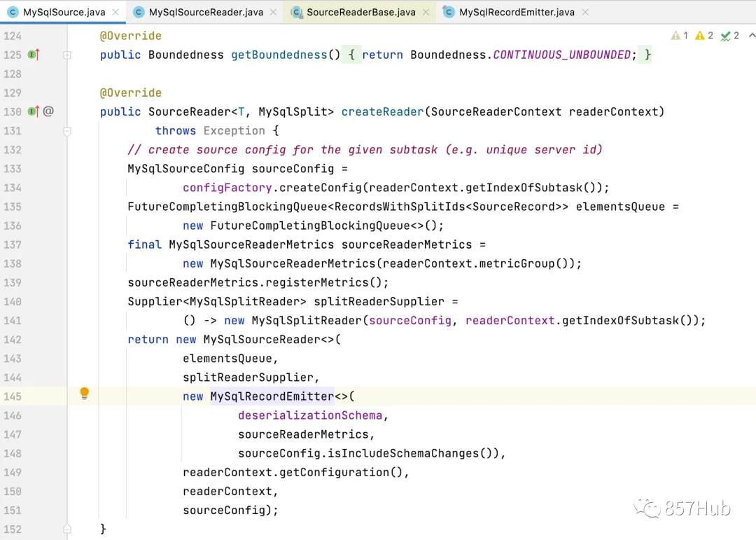Click the weak warning indicator showing 1

coord(679,36)
